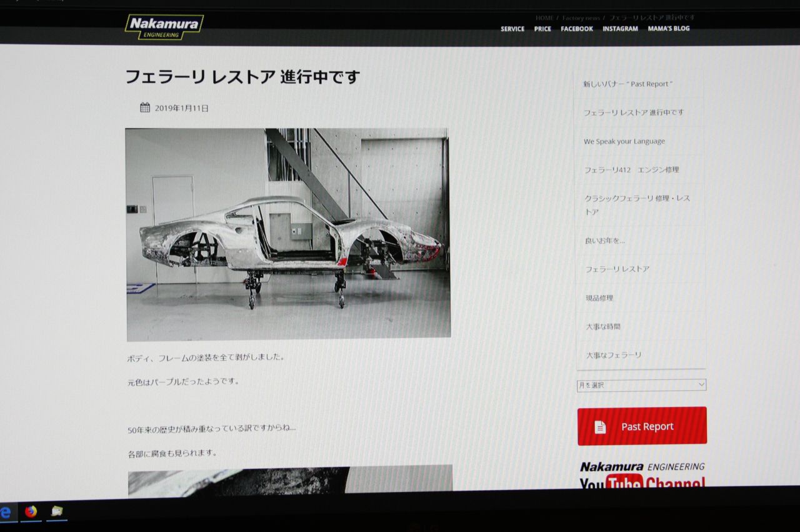Click the Nakamura Engineering logo

(x=164, y=27)
